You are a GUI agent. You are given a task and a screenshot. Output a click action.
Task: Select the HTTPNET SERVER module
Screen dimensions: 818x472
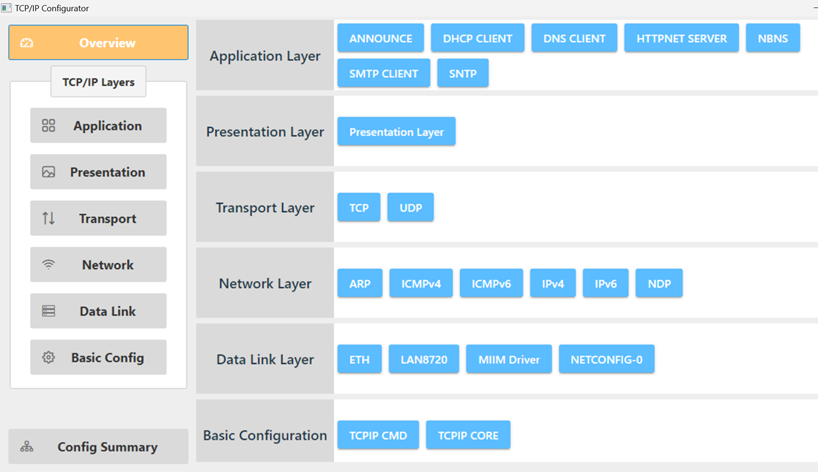681,38
